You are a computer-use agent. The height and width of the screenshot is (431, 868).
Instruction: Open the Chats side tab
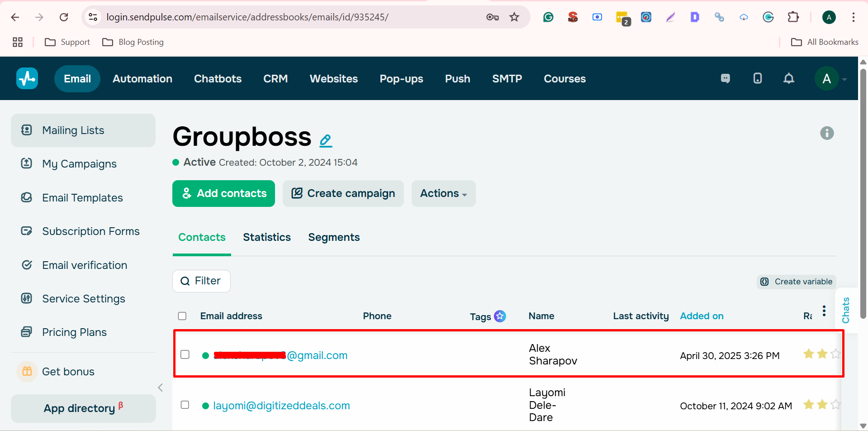click(x=846, y=311)
